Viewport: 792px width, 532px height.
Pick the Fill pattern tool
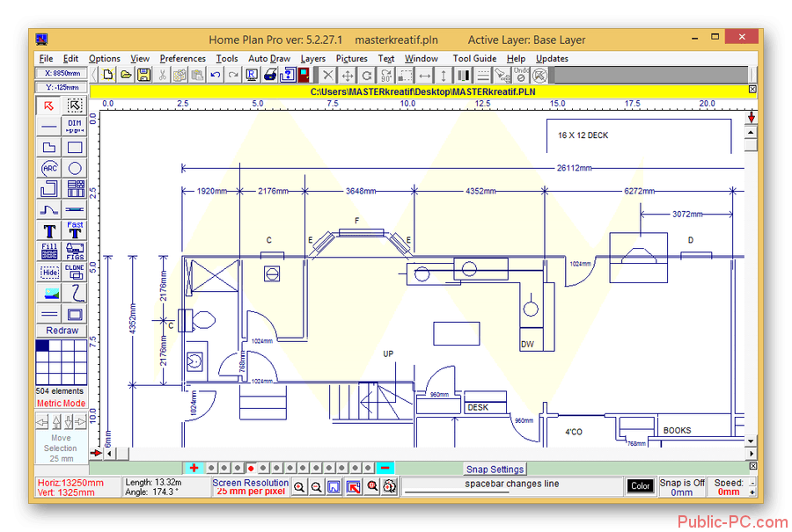pyautogui.click(x=49, y=251)
